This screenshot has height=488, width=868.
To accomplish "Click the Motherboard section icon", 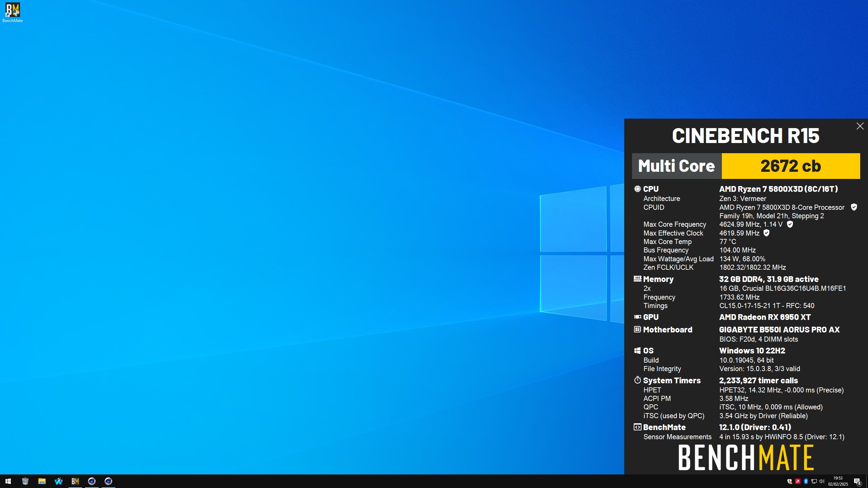I will [637, 329].
